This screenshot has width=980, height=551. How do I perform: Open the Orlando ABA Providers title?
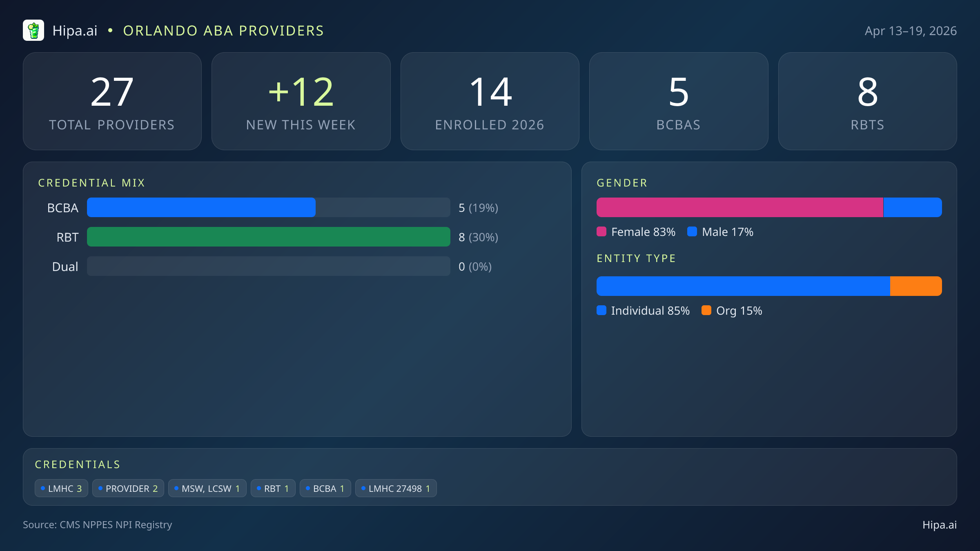223,30
